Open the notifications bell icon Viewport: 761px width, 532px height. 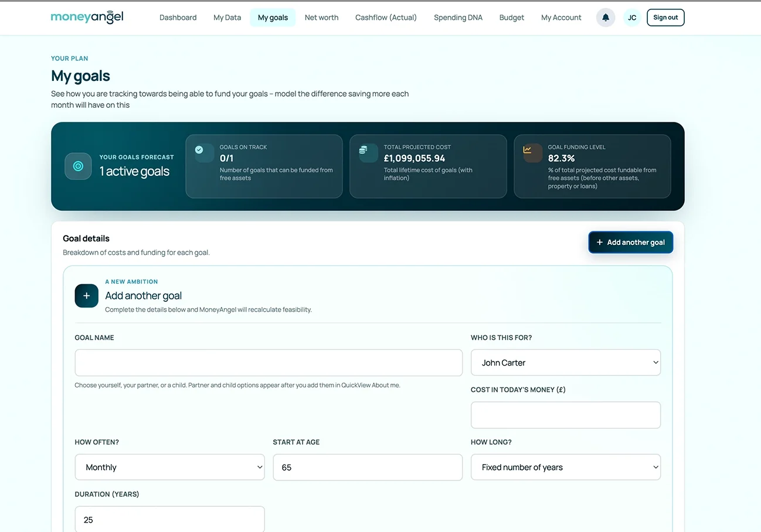606,18
